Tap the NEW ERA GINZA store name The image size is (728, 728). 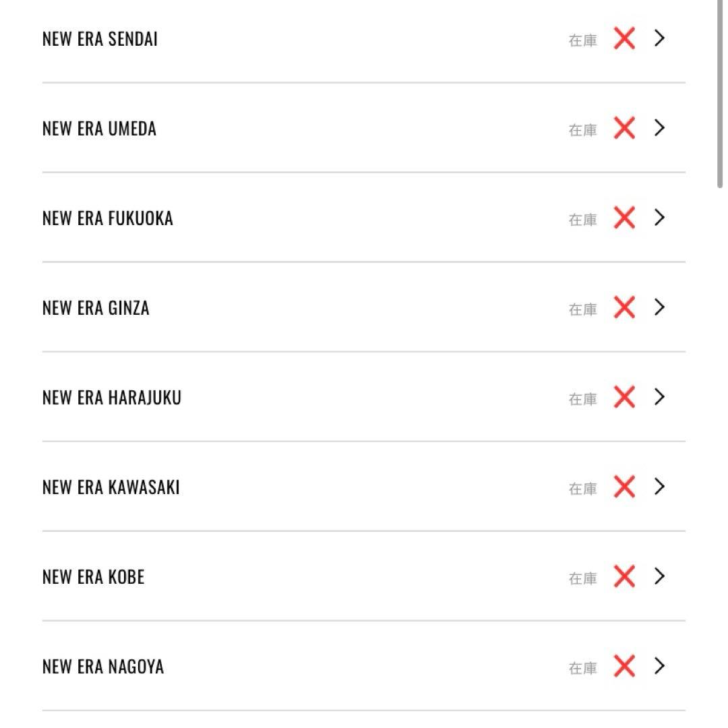[95, 308]
